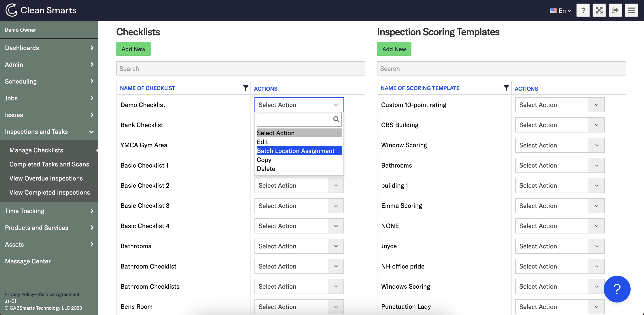Screen dimensions: 644x315
Task: Click the Inspection Scoring Templates search field
Action: 501,68
